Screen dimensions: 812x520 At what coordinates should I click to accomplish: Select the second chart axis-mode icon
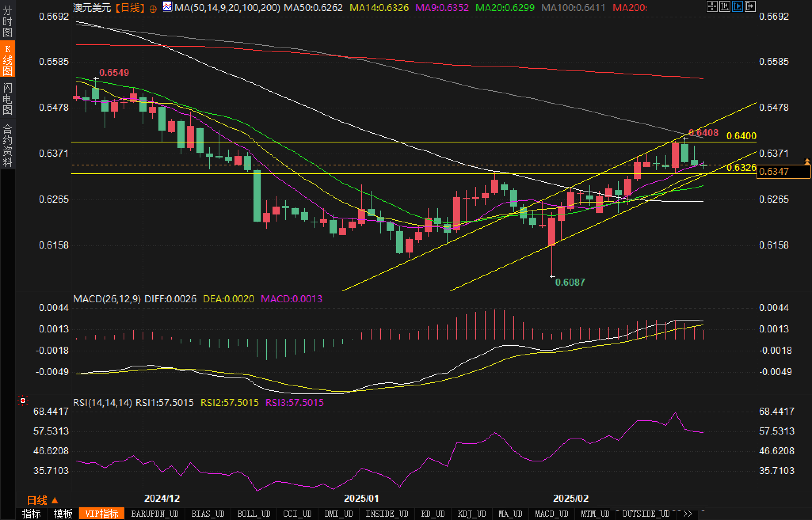pos(724,6)
